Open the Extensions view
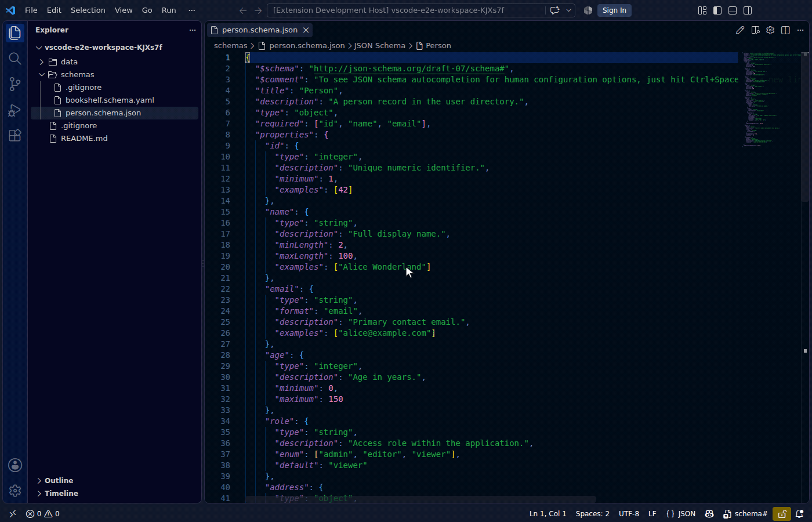Image resolution: width=812 pixels, height=522 pixels. (x=15, y=135)
